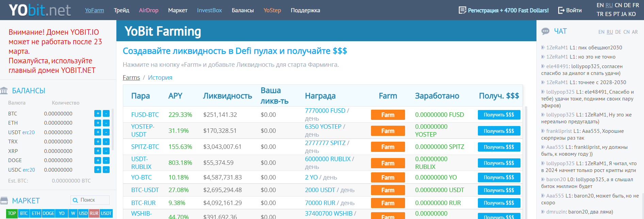Click Получить $$$ for FUSD-BTC row

click(x=499, y=115)
